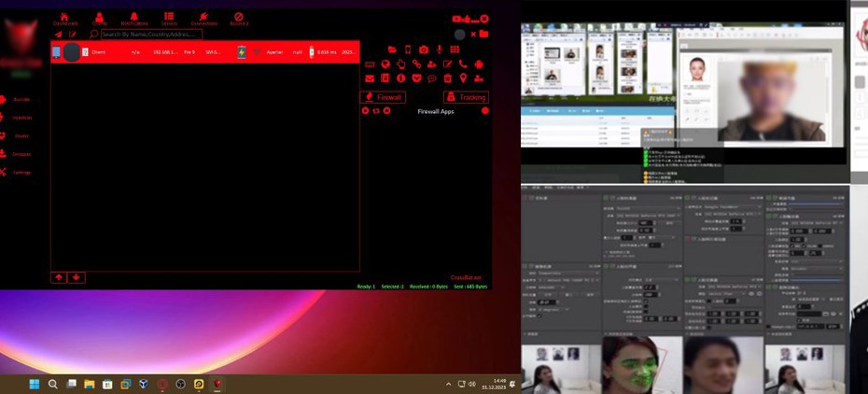Click the search by name field
The width and height of the screenshot is (868, 394).
pyautogui.click(x=151, y=35)
